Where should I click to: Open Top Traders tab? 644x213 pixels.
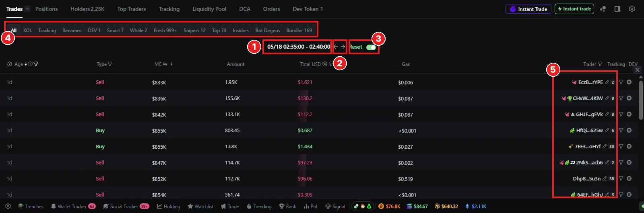[132, 9]
